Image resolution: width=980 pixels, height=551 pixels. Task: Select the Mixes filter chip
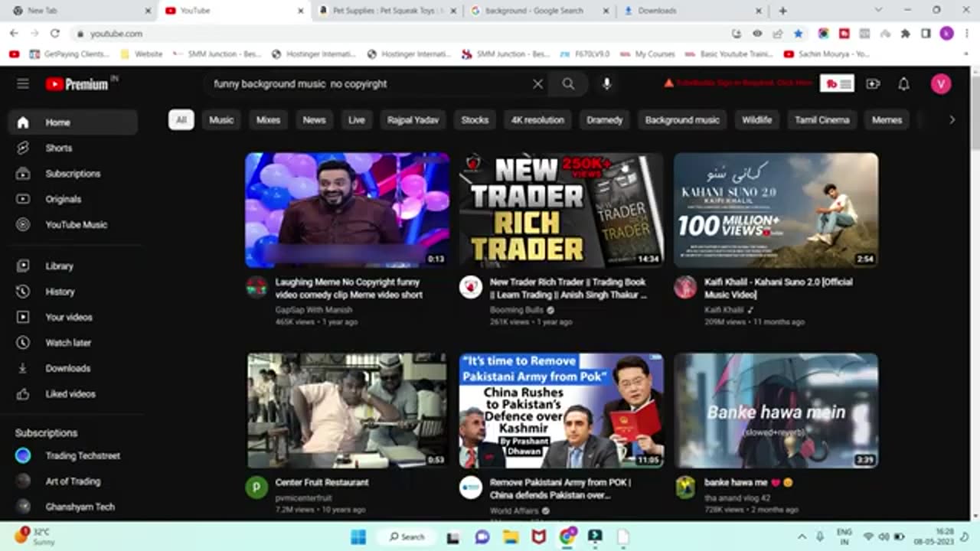pyautogui.click(x=268, y=120)
